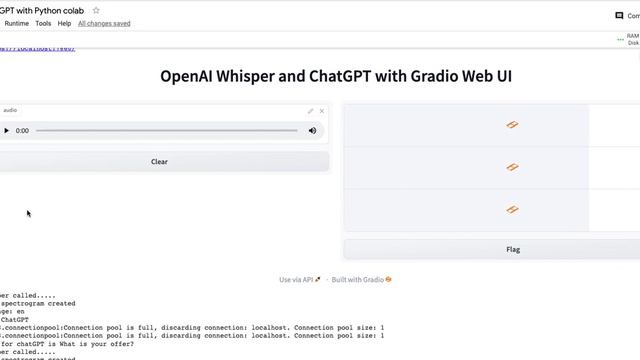This screenshot has height=360, width=640.
Task: Click the first Connection pool is full log line
Action: pyautogui.click(x=192, y=328)
